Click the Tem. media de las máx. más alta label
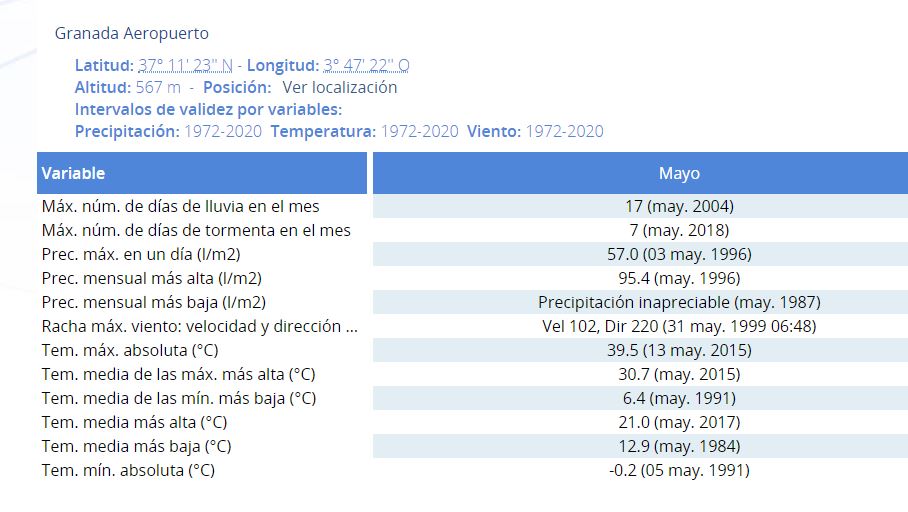 178,375
